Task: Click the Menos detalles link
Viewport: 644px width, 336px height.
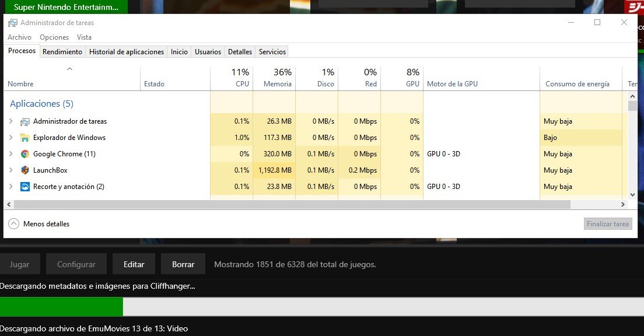Action: (47, 224)
